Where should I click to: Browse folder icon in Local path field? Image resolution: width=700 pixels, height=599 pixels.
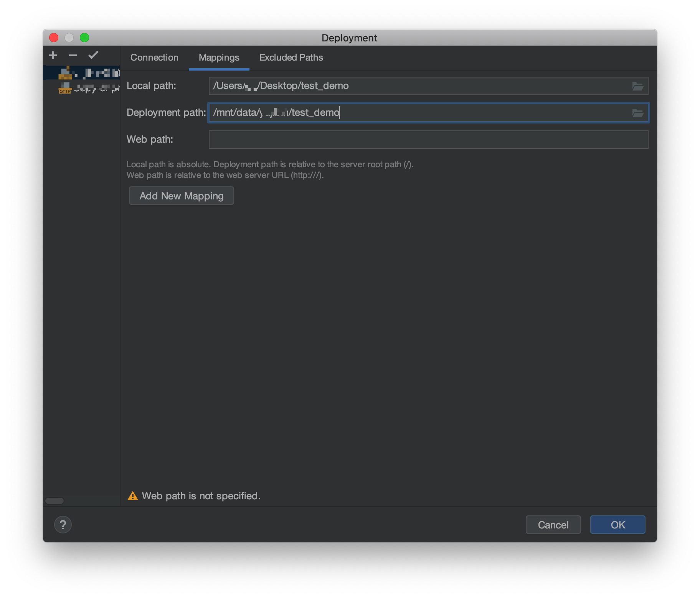(x=637, y=86)
